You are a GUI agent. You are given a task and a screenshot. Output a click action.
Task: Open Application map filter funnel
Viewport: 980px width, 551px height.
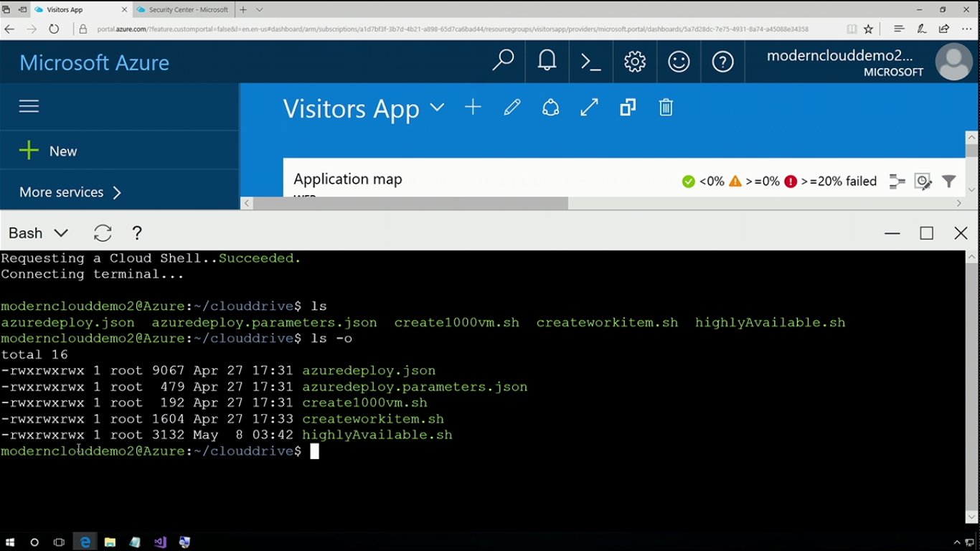(x=949, y=182)
